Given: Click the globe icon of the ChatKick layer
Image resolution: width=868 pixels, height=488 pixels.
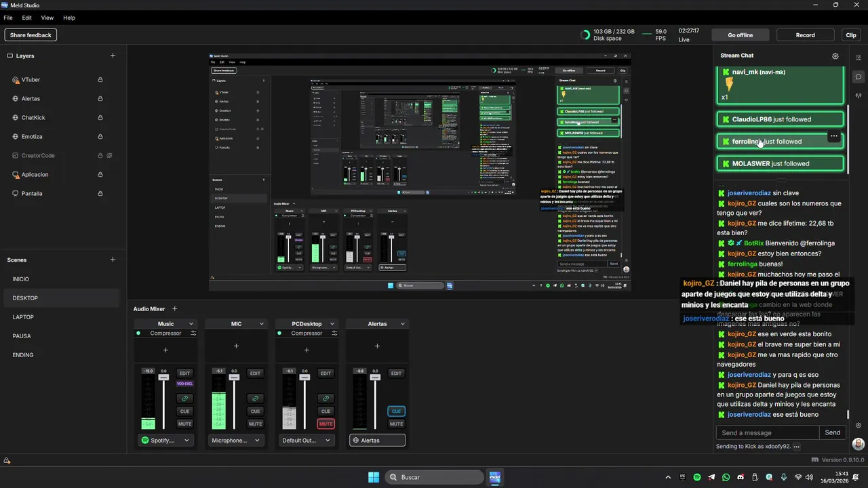Looking at the screenshot, I should [16, 118].
